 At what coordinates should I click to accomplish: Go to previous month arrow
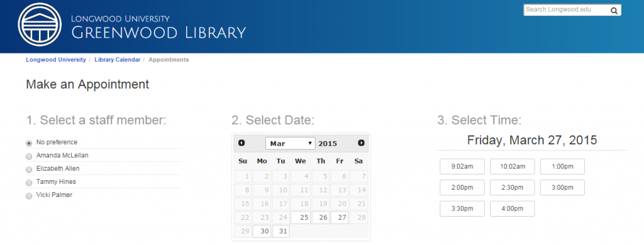pyautogui.click(x=241, y=143)
